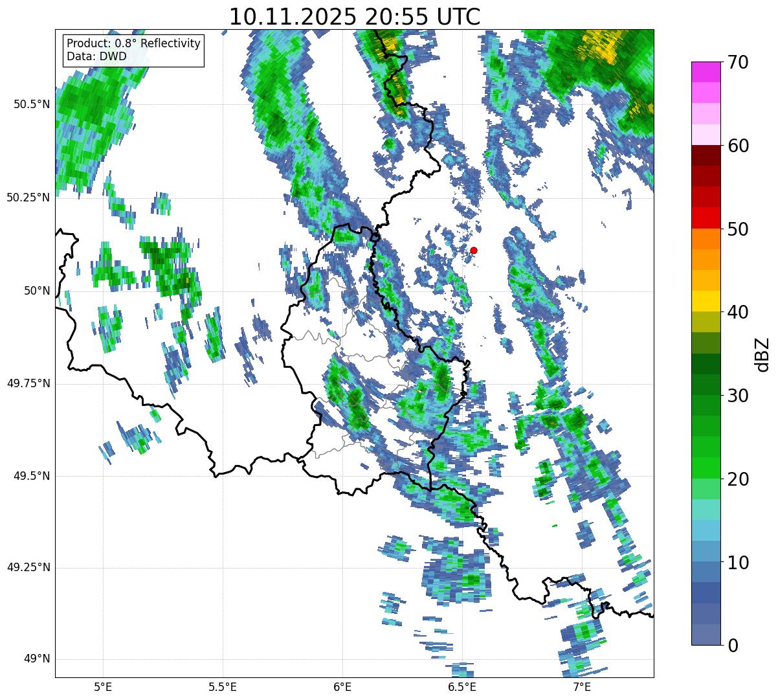The height and width of the screenshot is (700, 778).
Task: Click the 'Product: 0.8° Reflectivity' label
Action: 134,43
